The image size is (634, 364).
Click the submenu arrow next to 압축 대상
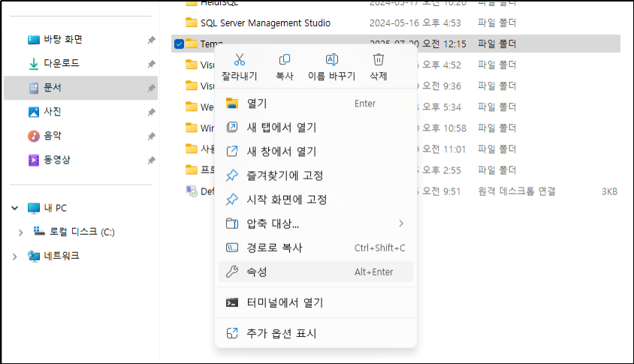[401, 224]
